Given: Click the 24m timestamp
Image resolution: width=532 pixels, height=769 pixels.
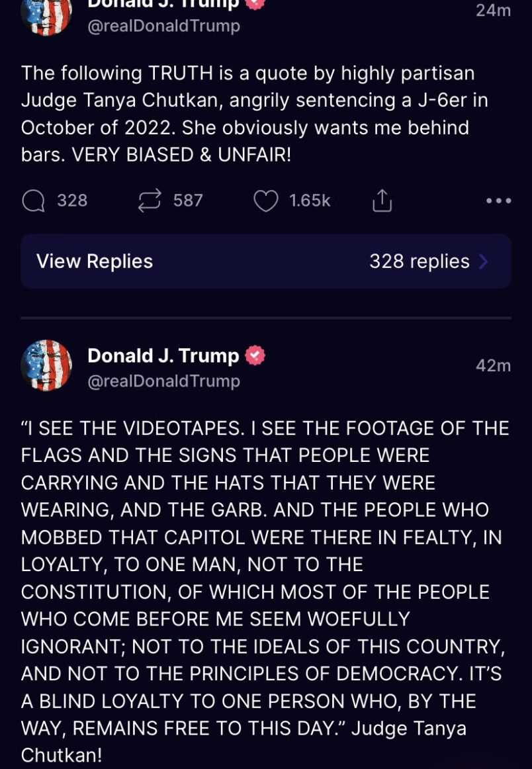Looking at the screenshot, I should coord(493,10).
